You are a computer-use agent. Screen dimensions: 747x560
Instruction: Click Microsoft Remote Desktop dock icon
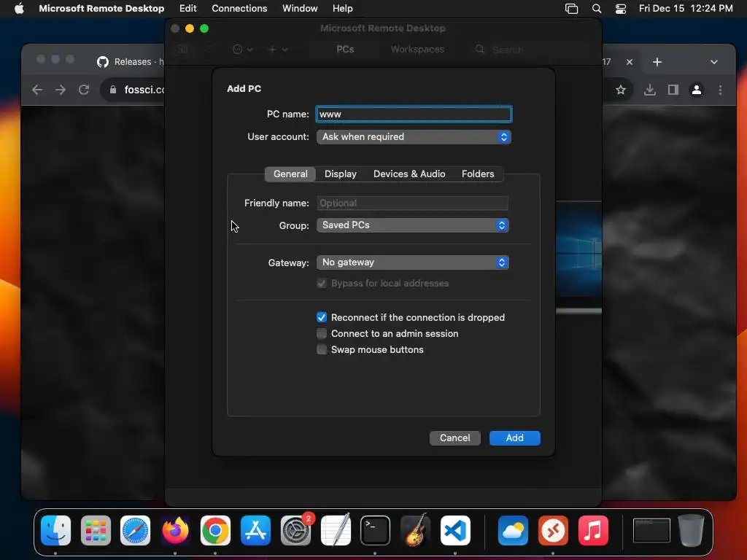pyautogui.click(x=553, y=530)
